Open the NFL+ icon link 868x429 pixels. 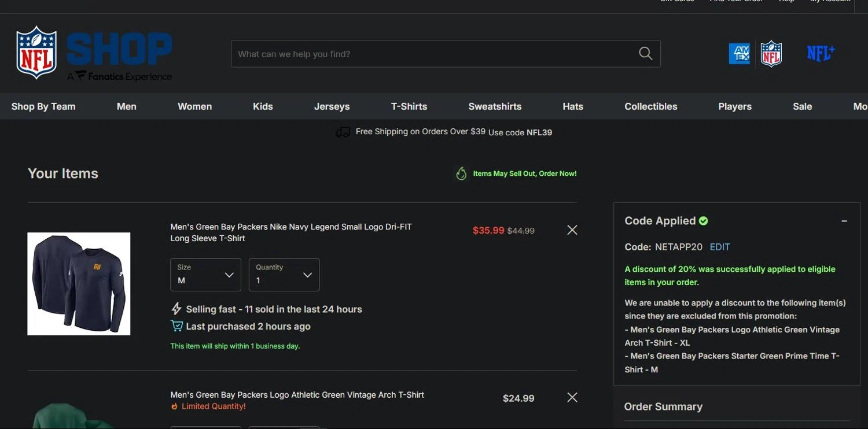pos(821,53)
